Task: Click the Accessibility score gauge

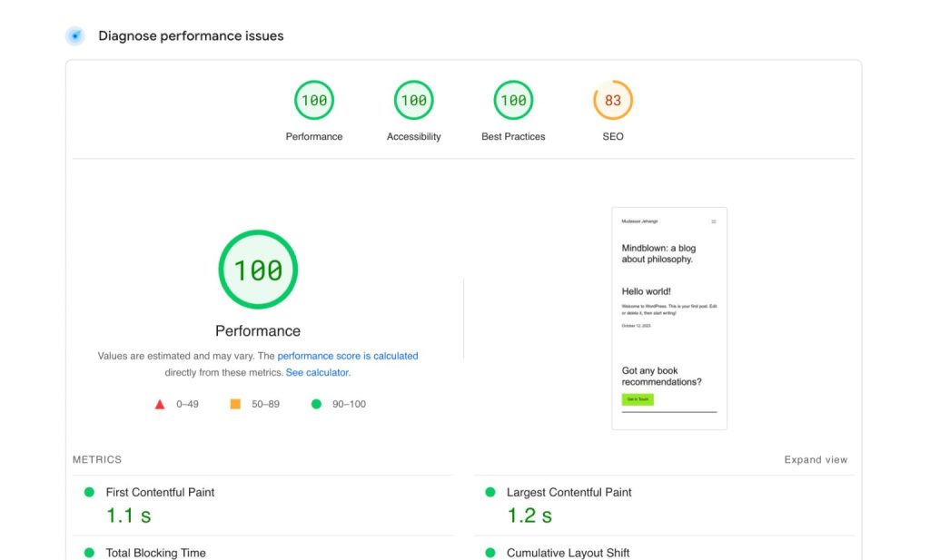Action: tap(413, 100)
